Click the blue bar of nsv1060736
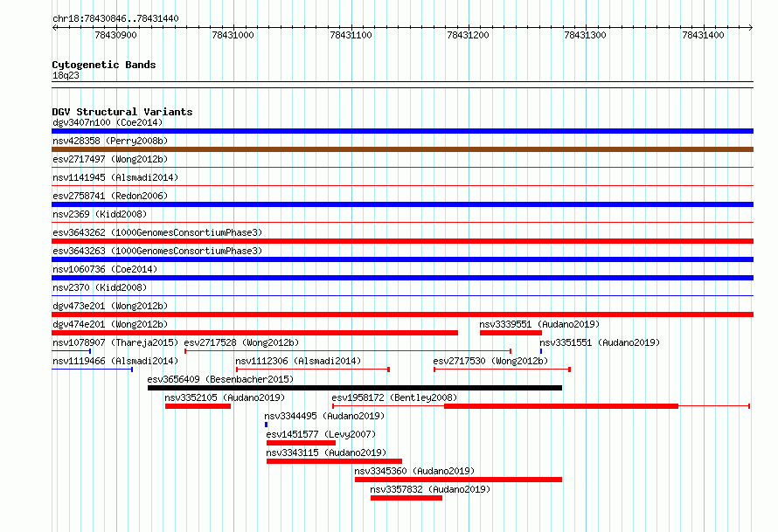 click(402, 278)
